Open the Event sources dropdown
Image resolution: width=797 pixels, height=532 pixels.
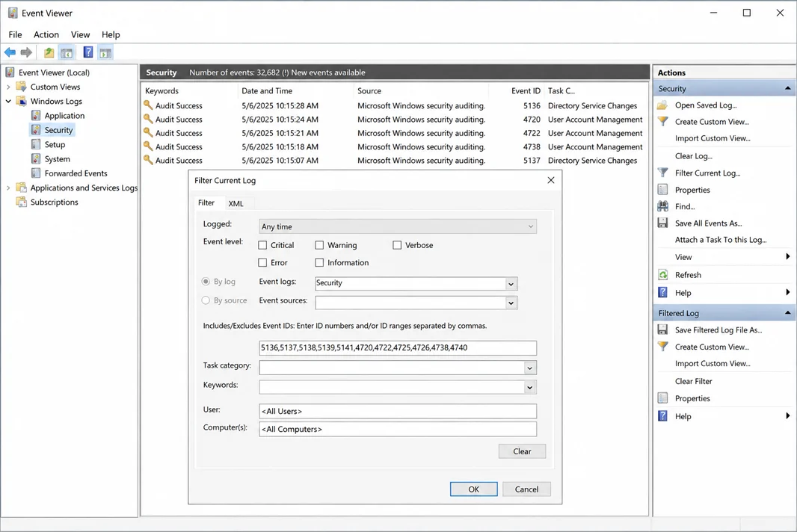[511, 303]
